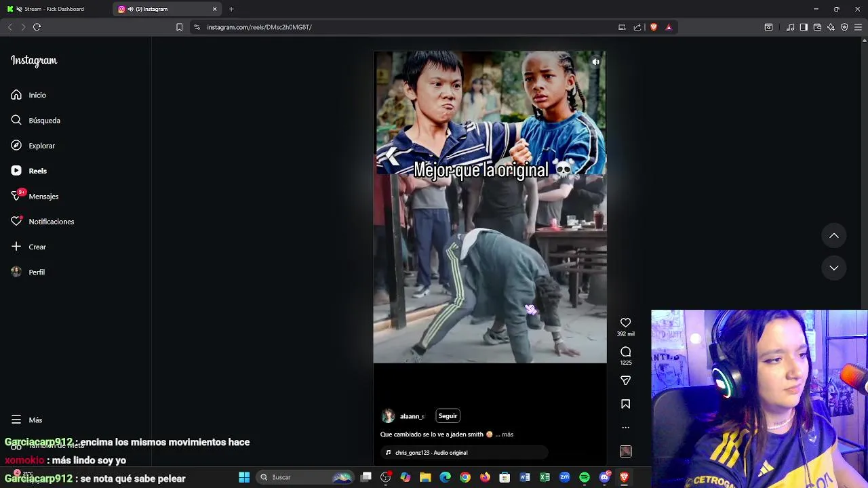The width and height of the screenshot is (868, 488).
Task: Open Leo AI sparkle icon
Action: coord(831,27)
